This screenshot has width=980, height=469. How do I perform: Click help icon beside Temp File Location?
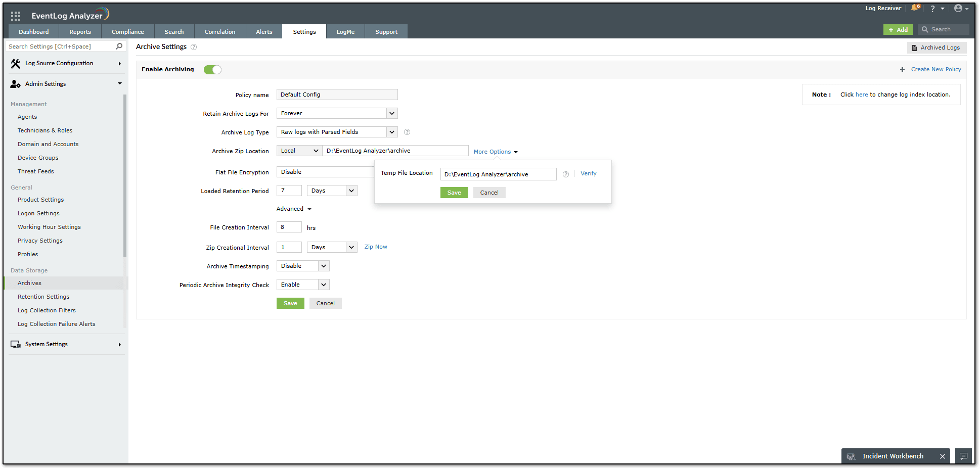pyautogui.click(x=566, y=174)
